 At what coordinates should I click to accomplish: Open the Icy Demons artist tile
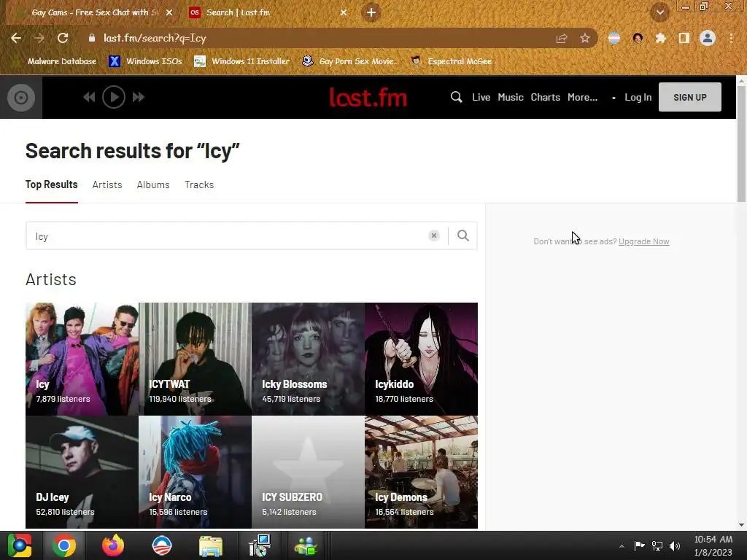[x=421, y=472]
